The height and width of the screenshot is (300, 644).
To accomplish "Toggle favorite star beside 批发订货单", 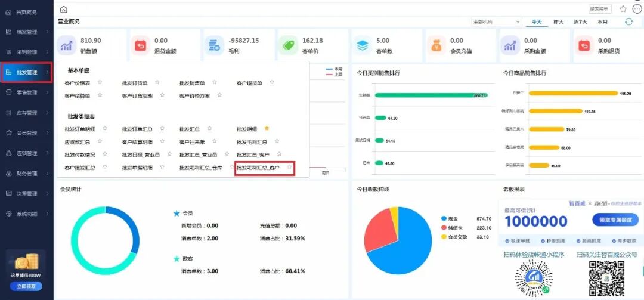I will 157,82.
